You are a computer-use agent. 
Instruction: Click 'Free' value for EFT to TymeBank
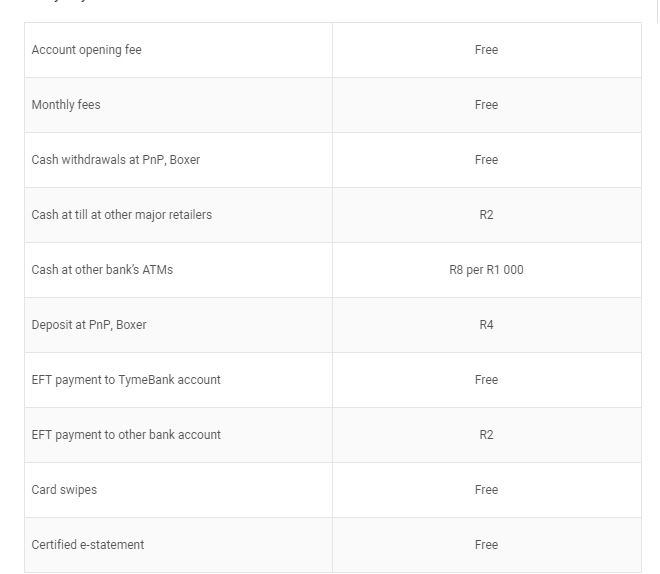click(486, 380)
